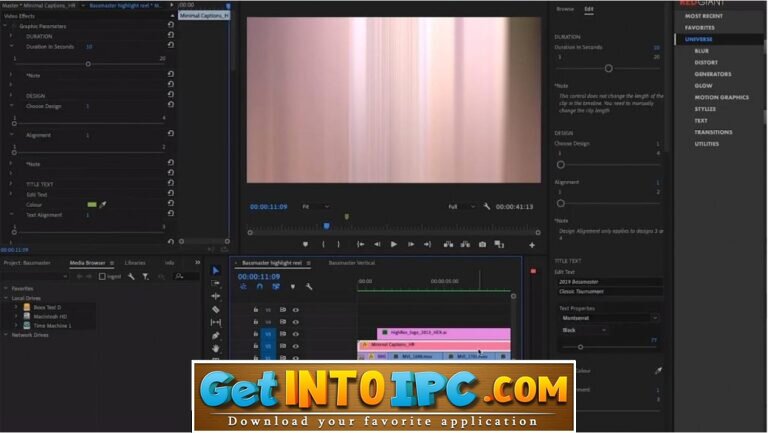The height and width of the screenshot is (433, 768).
Task: Add a marker in the timeline
Action: click(x=292, y=287)
